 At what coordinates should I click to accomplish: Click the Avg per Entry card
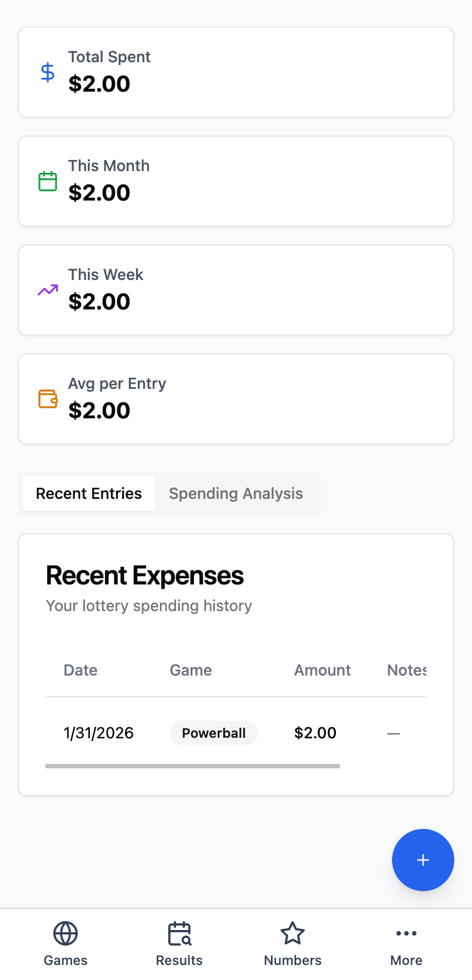pyautogui.click(x=236, y=399)
